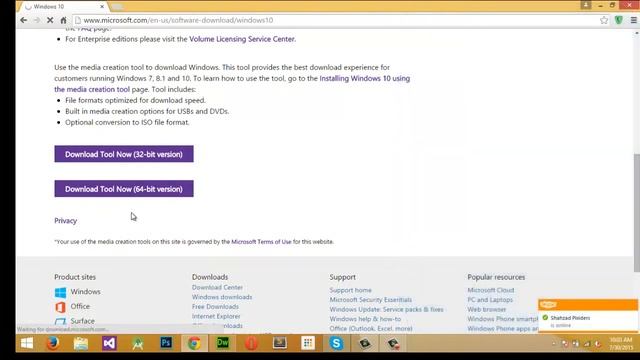Open Visual Studio from the taskbar

point(109,343)
